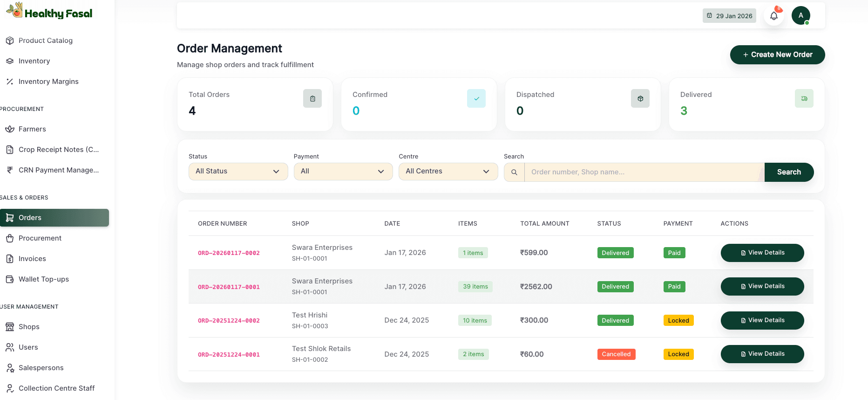Open the Payment filter dropdown
The width and height of the screenshot is (868, 400).
(343, 172)
